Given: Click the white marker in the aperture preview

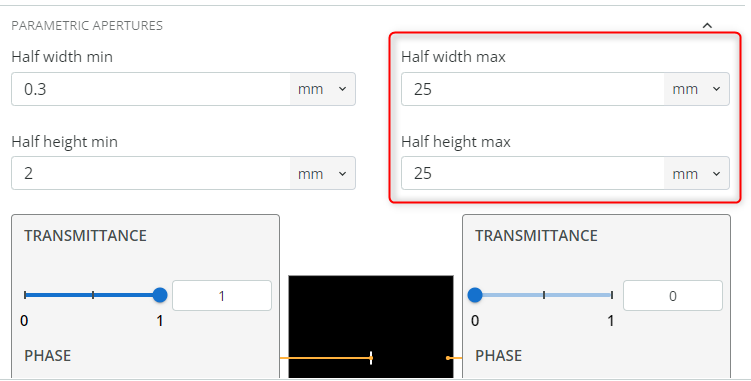Looking at the screenshot, I should pyautogui.click(x=371, y=358).
